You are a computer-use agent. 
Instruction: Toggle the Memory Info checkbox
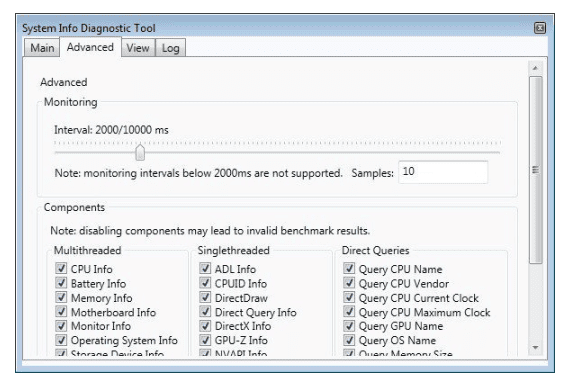pos(61,297)
